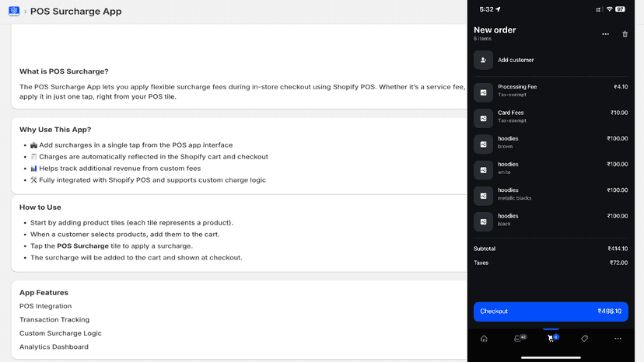The height and width of the screenshot is (362, 644).
Task: Click the breadcrumb chevron before app title
Action: pos(25,12)
